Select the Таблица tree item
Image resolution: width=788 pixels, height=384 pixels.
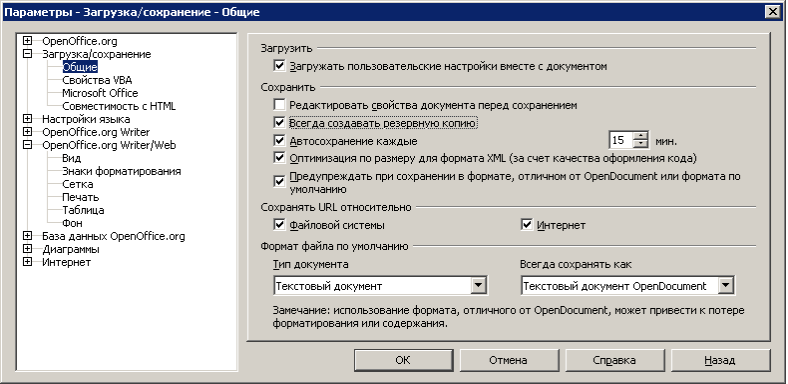coord(83,211)
